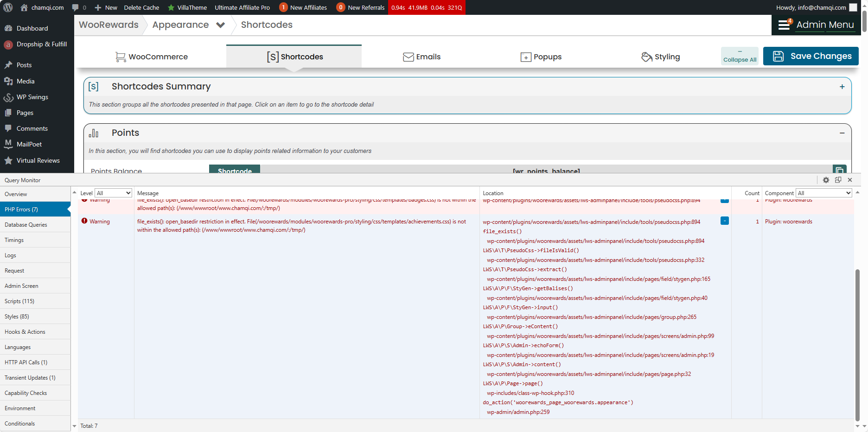
Task: Open the WordPress logo menu
Action: pos(8,7)
